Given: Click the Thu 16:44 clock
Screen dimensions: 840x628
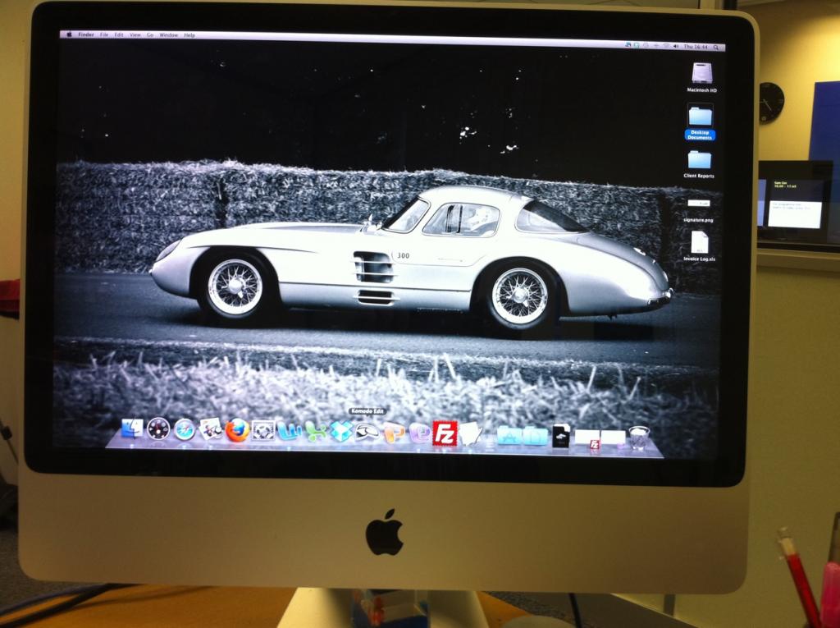Looking at the screenshot, I should [x=696, y=47].
